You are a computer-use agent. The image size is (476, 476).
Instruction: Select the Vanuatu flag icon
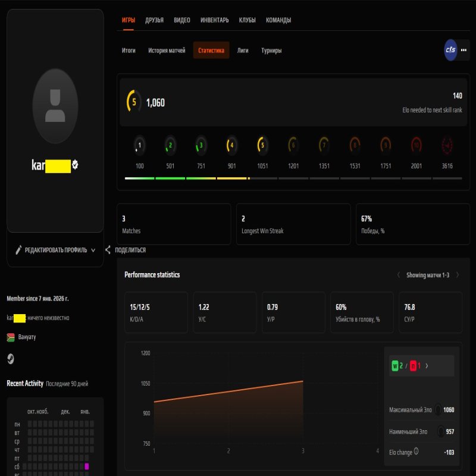tap(10, 337)
